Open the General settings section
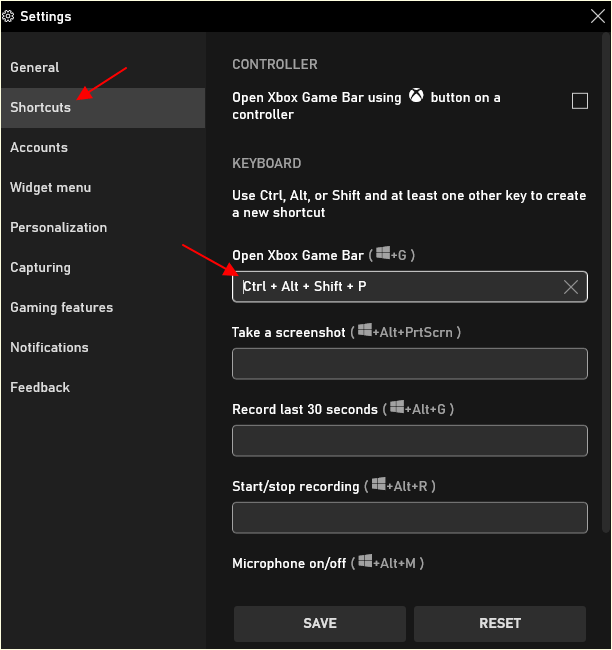Viewport: 612px width, 650px height. (103, 67)
